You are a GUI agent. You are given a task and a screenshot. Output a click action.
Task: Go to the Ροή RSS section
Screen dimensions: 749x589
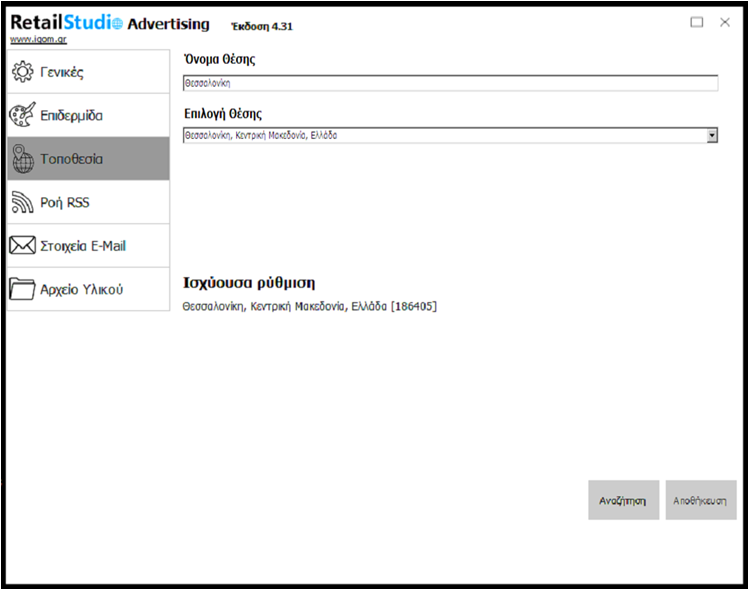tap(64, 203)
